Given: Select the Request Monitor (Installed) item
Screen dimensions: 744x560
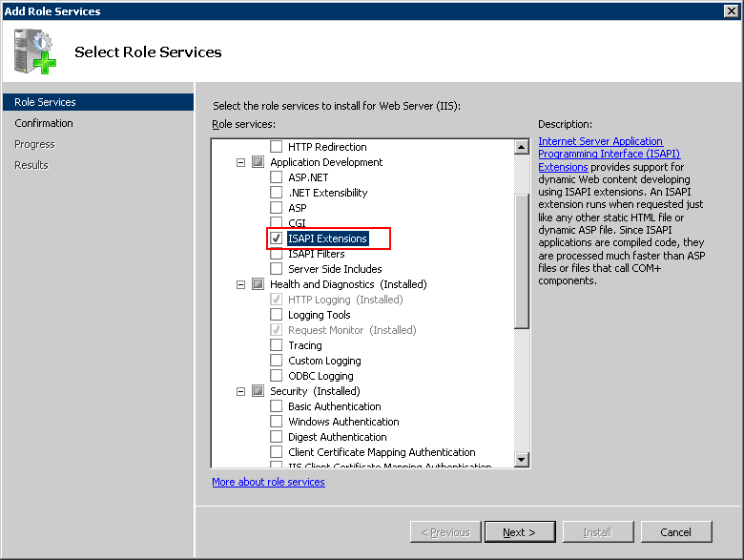Looking at the screenshot, I should pos(352,330).
